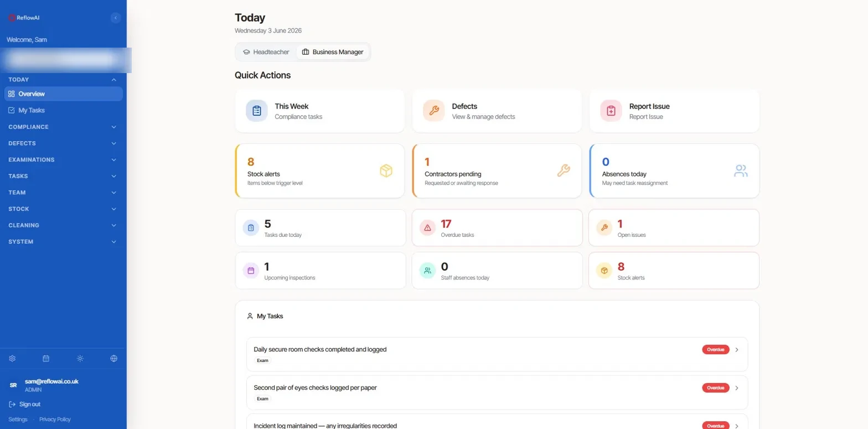Open the Privacy Policy link

click(55, 420)
